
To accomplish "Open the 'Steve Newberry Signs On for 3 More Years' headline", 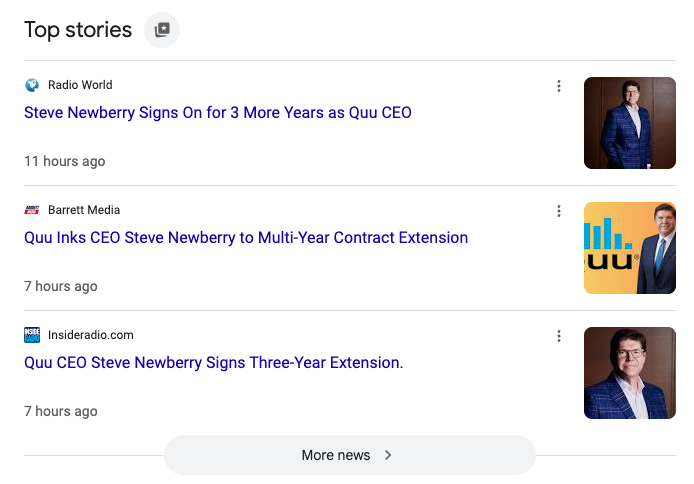I will click(x=218, y=113).
